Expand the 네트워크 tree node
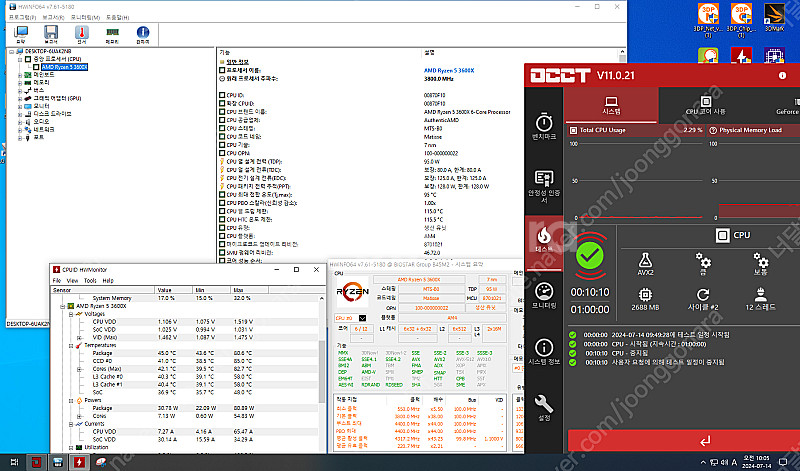800x471 pixels. click(x=20, y=130)
